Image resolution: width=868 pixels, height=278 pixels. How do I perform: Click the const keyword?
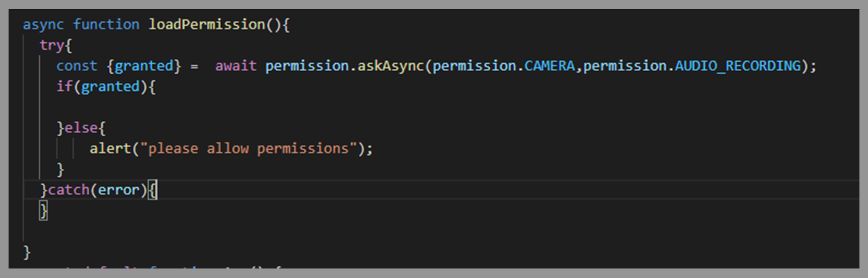[x=76, y=66]
